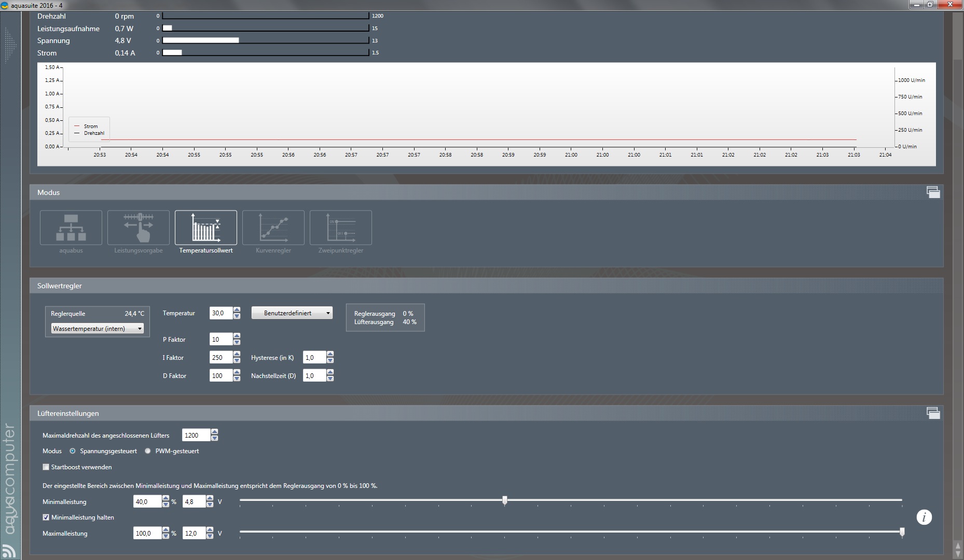Increase the Temperatur setpoint with up arrow
964x560 pixels.
point(237,310)
